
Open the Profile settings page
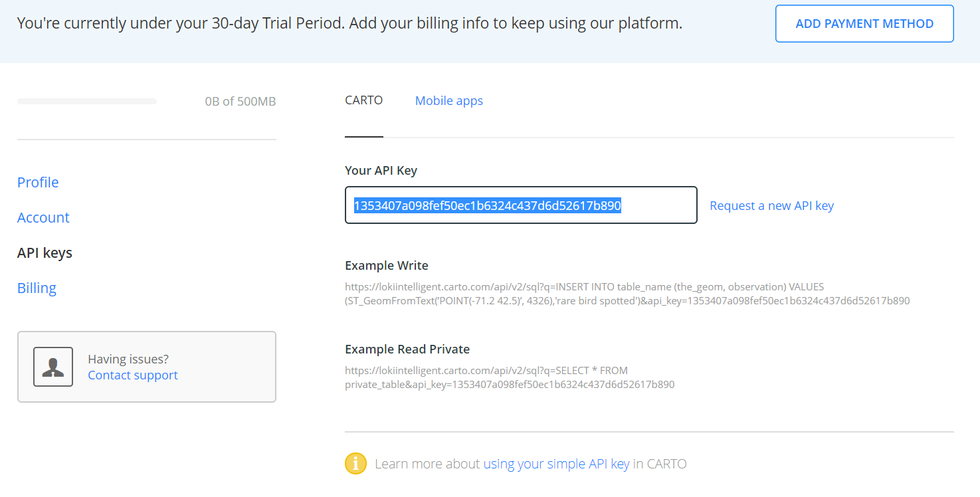click(x=38, y=182)
